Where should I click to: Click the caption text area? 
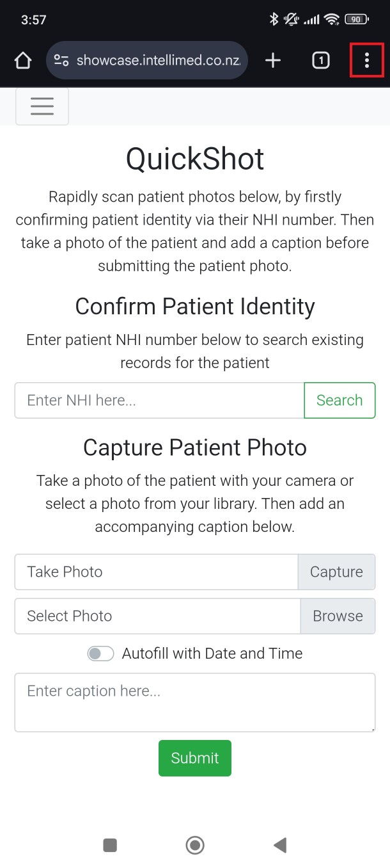(x=194, y=702)
